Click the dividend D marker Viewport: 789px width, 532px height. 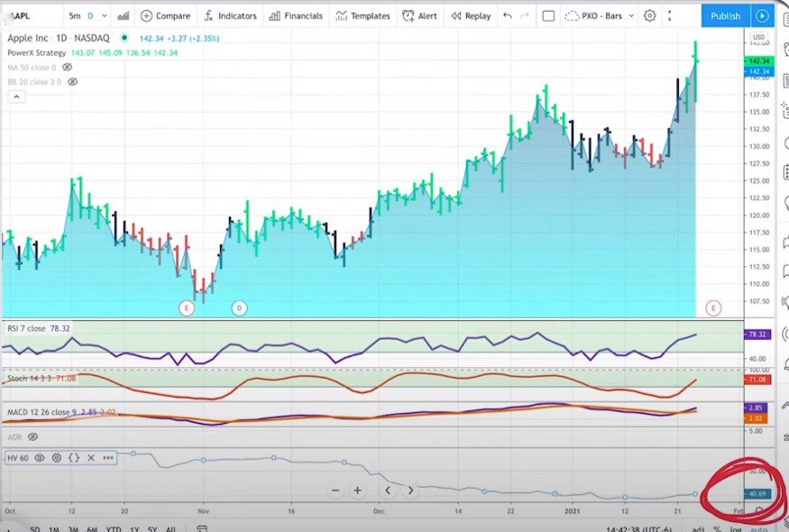[240, 308]
